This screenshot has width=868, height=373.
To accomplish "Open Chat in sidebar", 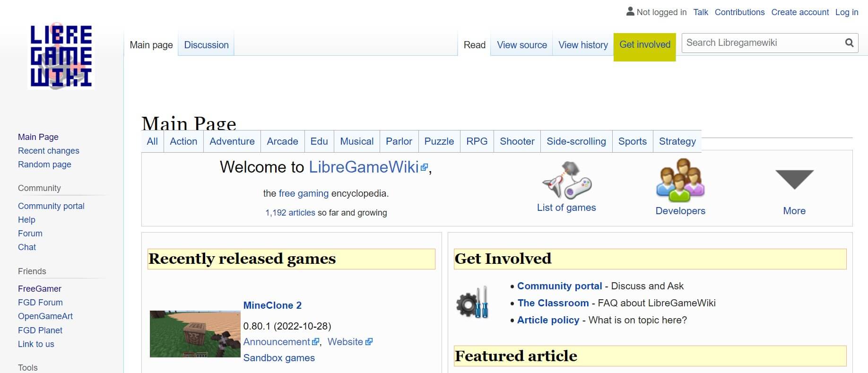I will pos(27,247).
